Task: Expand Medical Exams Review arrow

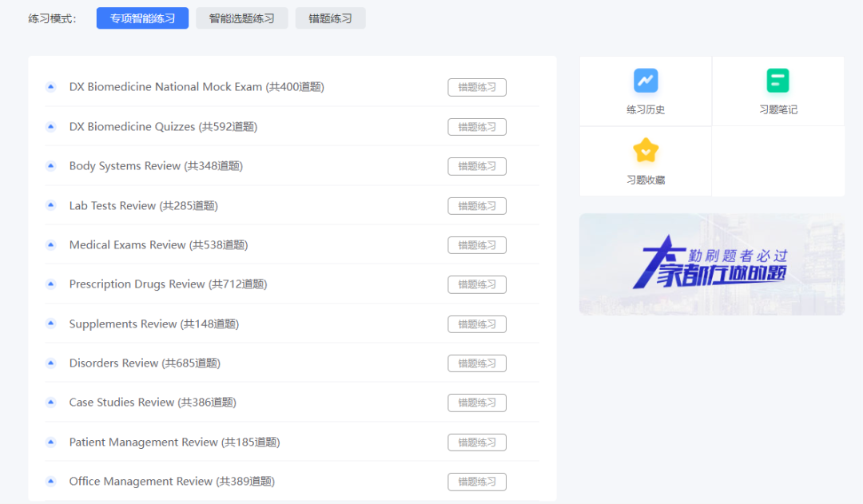Action: coord(50,245)
